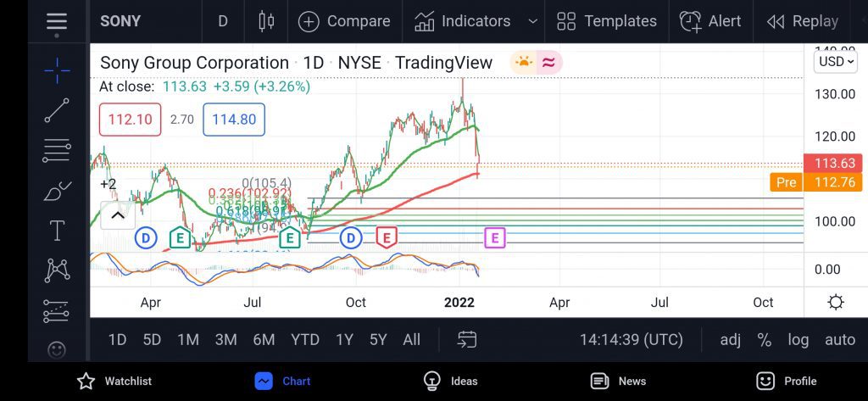
Task: Click the first blue dividend D marker
Action: coord(146,239)
